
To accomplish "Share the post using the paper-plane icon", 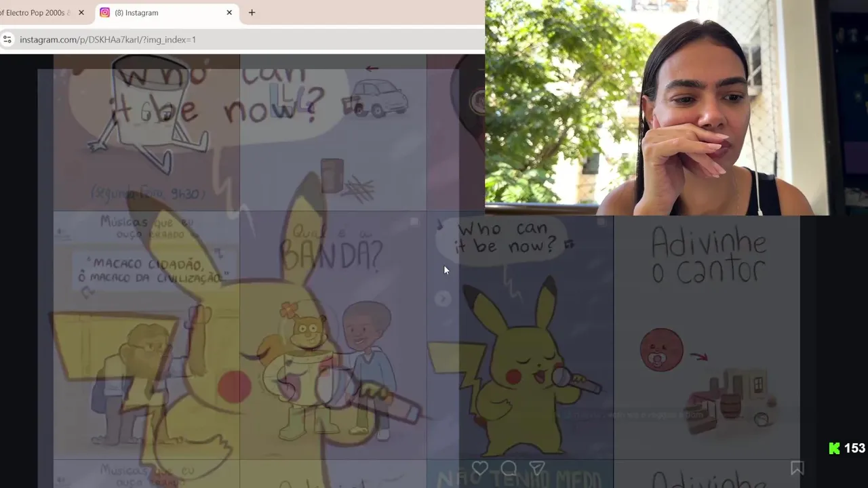I will 537,468.
